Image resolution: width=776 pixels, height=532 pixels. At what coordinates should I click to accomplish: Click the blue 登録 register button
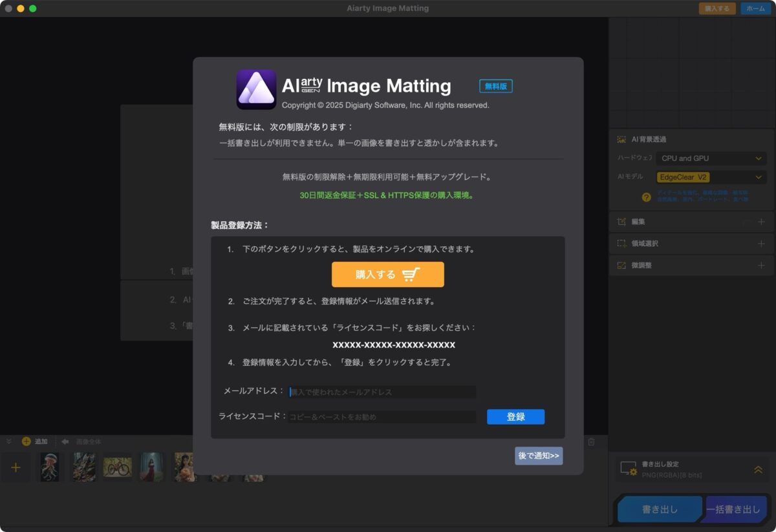pos(515,417)
